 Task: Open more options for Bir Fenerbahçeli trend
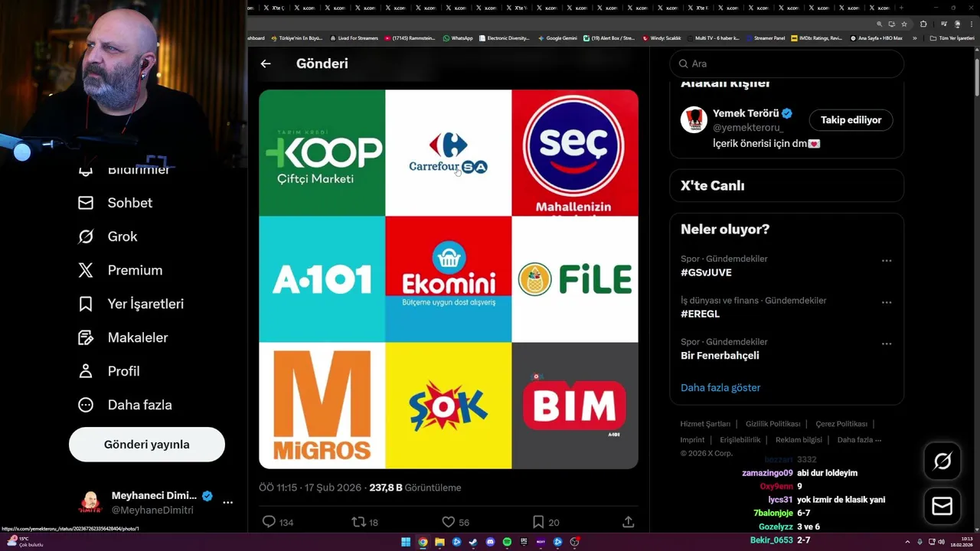[x=887, y=344]
